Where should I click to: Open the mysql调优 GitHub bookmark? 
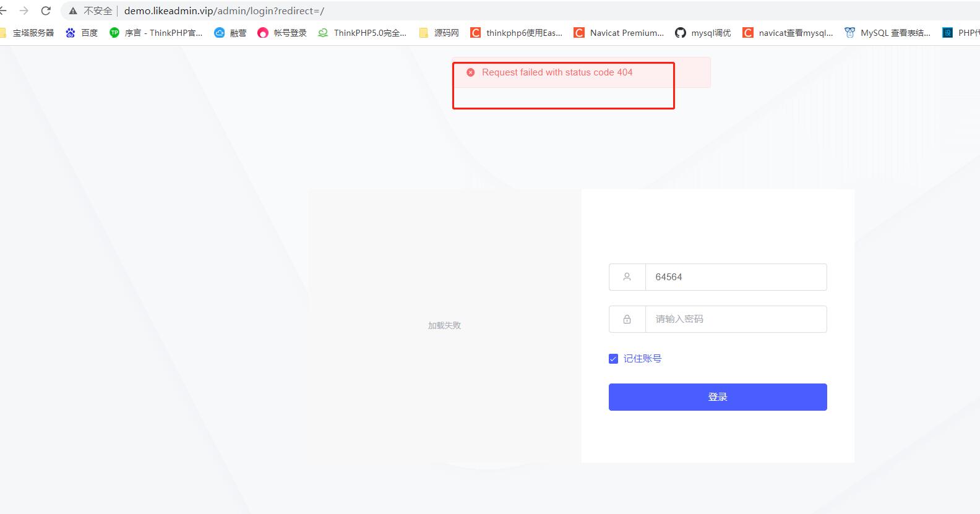(703, 33)
